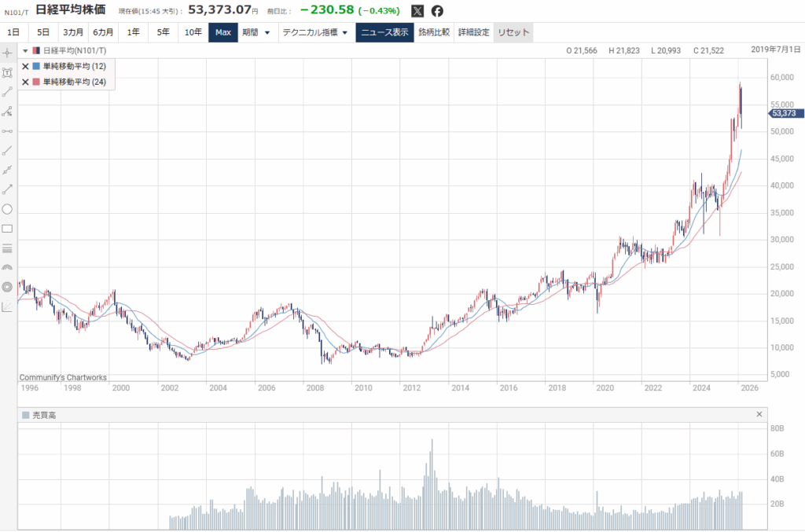Screen dimensions: 805x532
Task: Share the chart on X
Action: tap(417, 11)
